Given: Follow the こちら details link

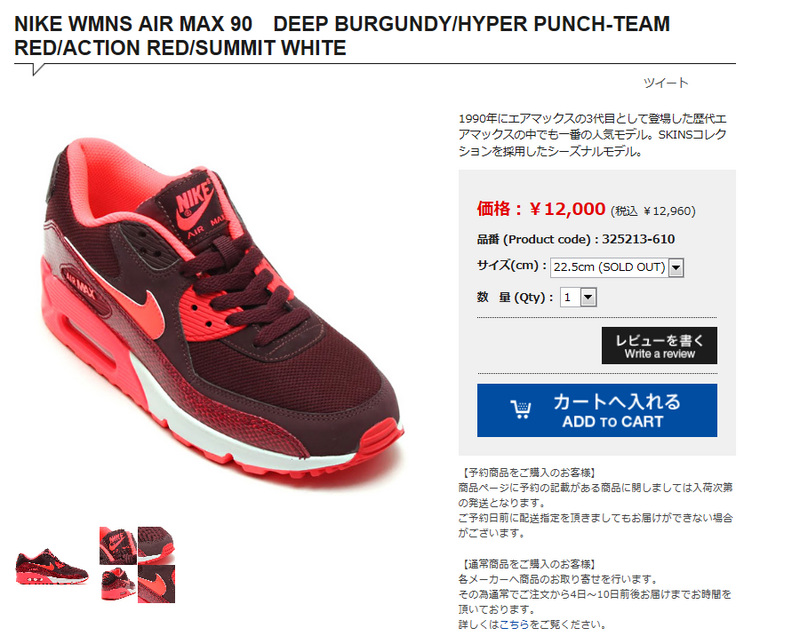Looking at the screenshot, I should 514,624.
